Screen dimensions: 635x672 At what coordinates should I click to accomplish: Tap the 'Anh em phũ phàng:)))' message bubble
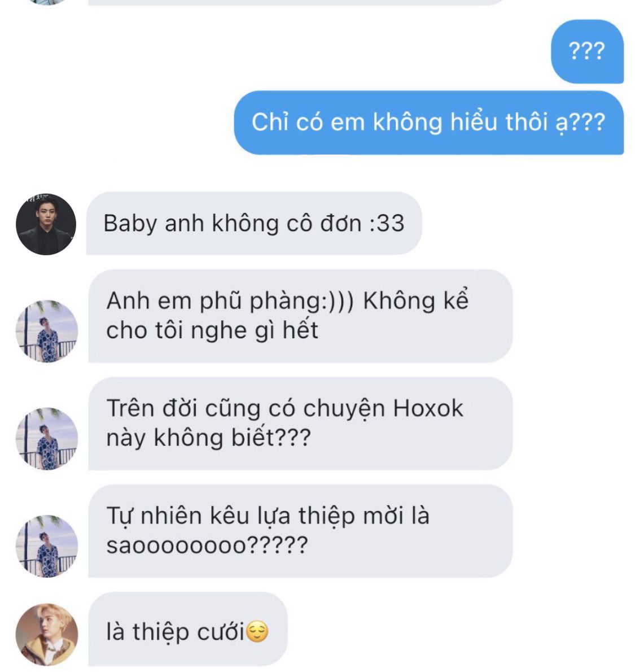(300, 316)
